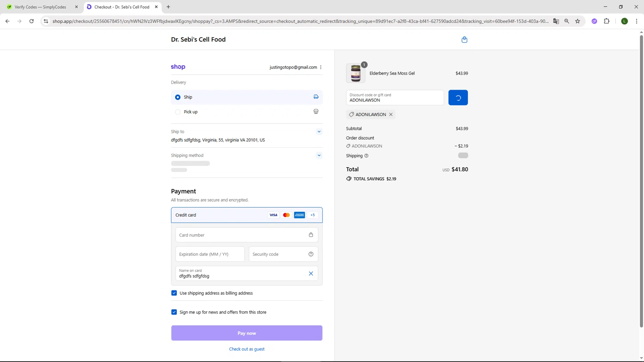Click Check out as guest link

click(247, 349)
